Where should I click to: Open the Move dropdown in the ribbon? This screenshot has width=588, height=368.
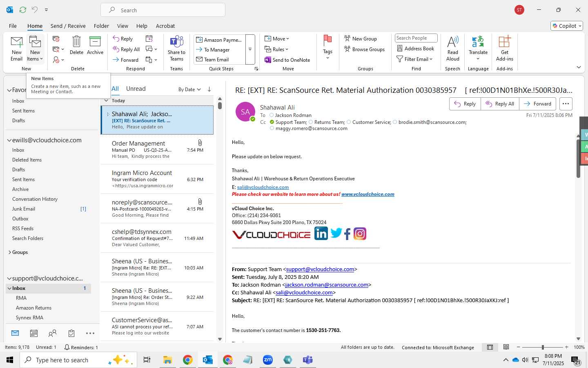pyautogui.click(x=277, y=38)
